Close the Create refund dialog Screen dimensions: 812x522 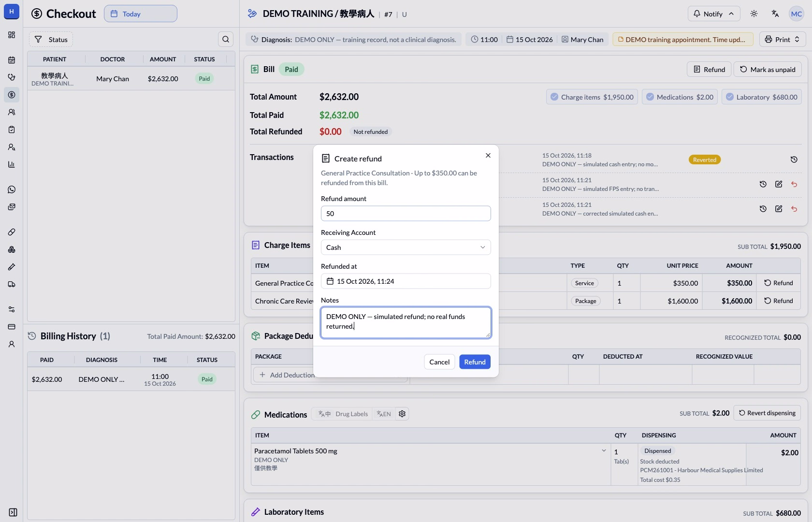tap(488, 155)
